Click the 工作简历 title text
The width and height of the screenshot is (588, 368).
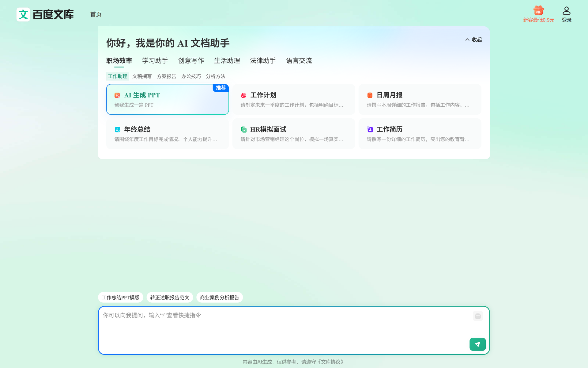(390, 129)
